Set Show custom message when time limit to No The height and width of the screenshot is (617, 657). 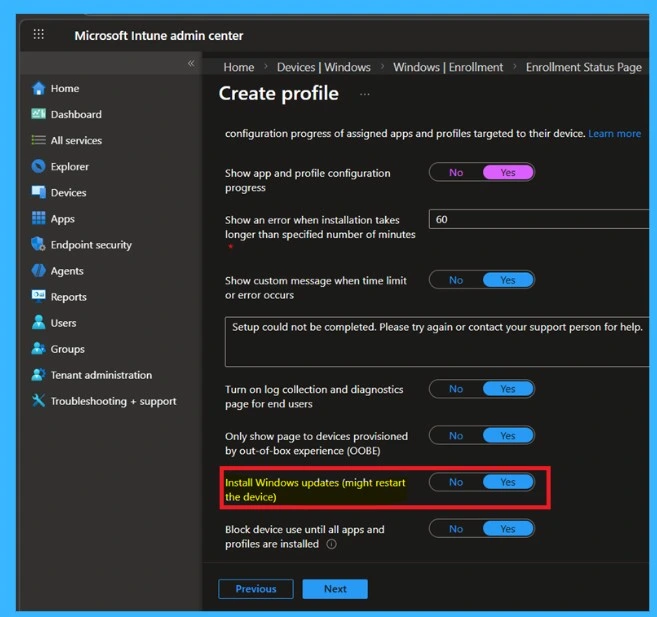pos(456,280)
